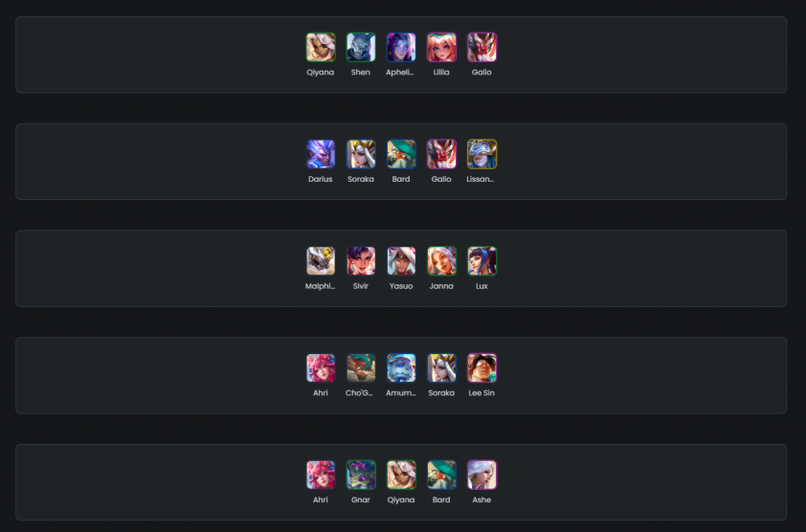Select Galio in the second team row
This screenshot has height=532, width=806.
coord(441,154)
